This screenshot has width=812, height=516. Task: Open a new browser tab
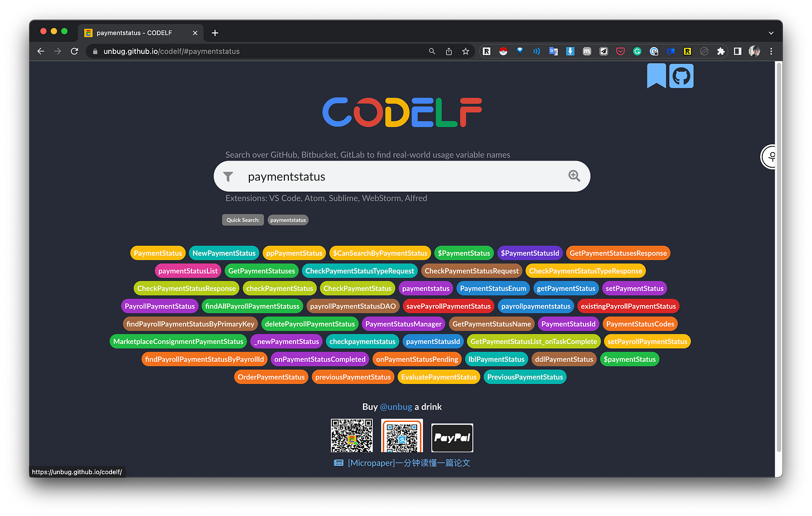click(x=215, y=33)
